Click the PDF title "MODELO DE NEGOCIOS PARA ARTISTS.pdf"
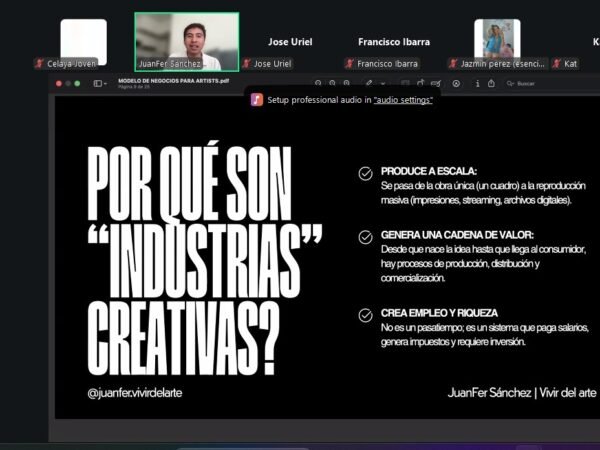This screenshot has height=450, width=600. click(172, 79)
